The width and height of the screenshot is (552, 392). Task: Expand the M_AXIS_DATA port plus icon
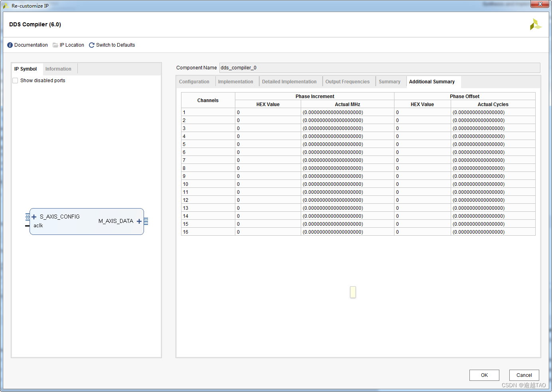(x=139, y=221)
